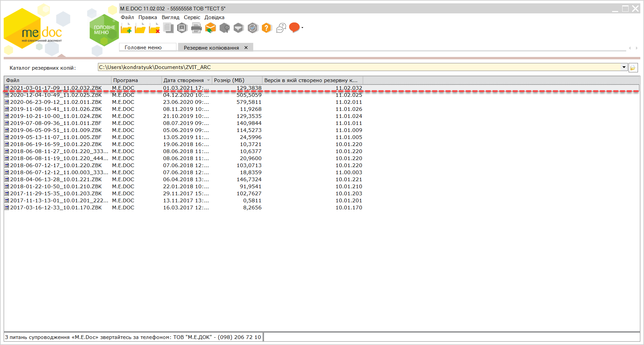Click the plain yellow open folder toolbar icon
Viewport: 644px width, 345px height.
point(140,28)
